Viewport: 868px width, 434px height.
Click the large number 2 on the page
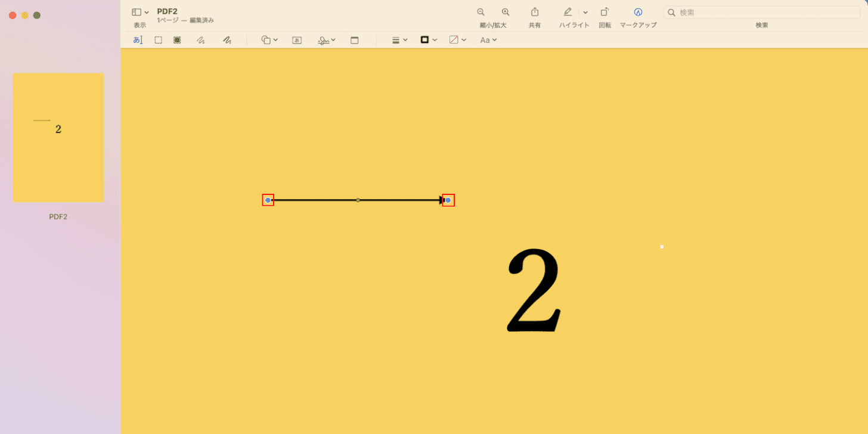pyautogui.click(x=534, y=290)
